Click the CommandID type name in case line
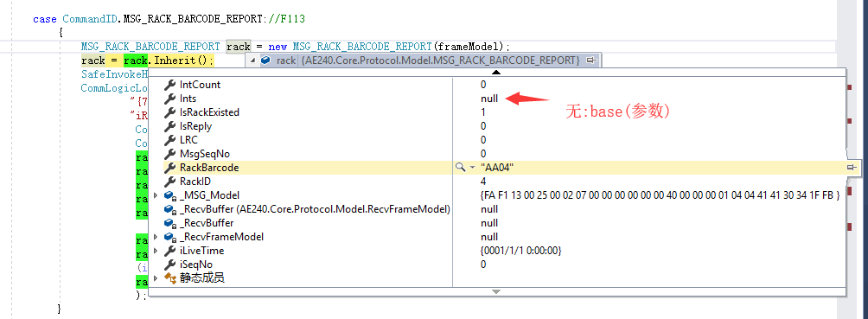The height and width of the screenshot is (319, 868). [x=90, y=19]
